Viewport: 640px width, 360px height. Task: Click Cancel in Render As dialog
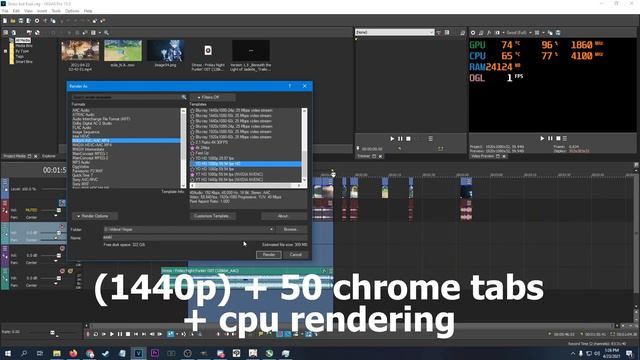[x=296, y=255]
